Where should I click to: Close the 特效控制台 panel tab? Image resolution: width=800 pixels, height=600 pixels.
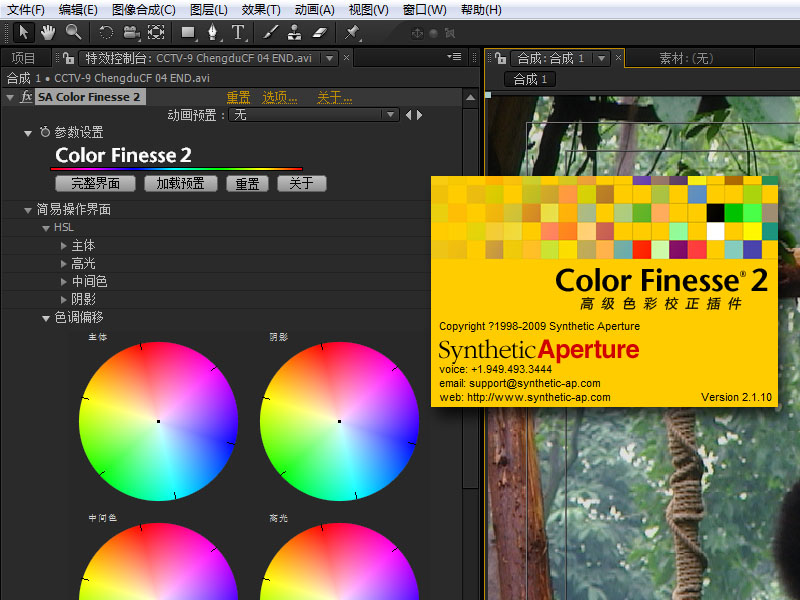tap(346, 58)
